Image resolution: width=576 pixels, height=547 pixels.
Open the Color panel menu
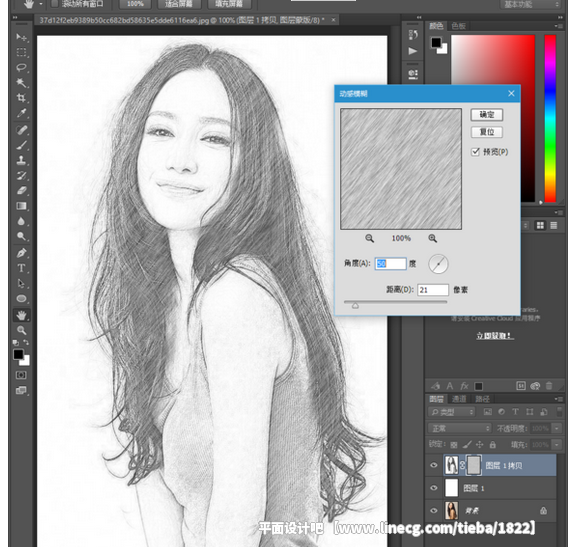(x=559, y=26)
